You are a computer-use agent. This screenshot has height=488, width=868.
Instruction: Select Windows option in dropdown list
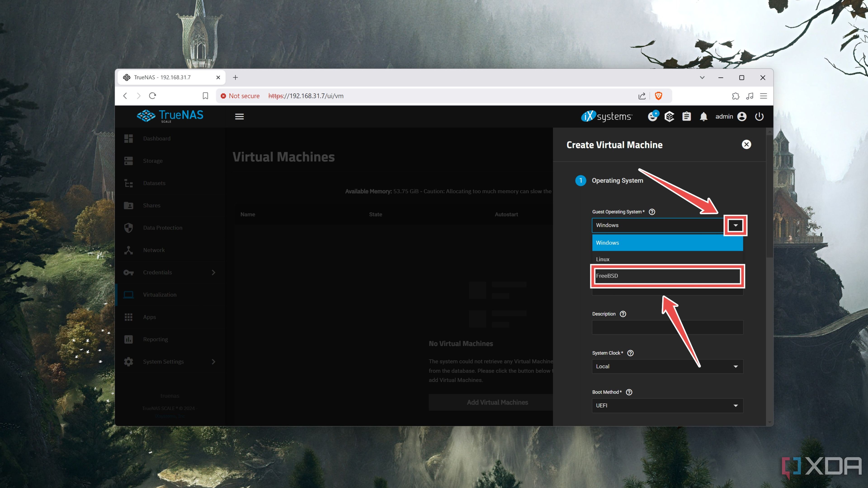668,243
